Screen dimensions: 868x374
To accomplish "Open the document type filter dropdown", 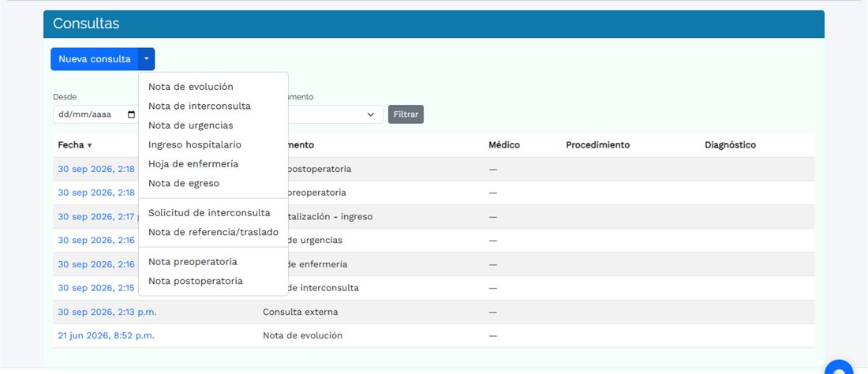I will 335,114.
